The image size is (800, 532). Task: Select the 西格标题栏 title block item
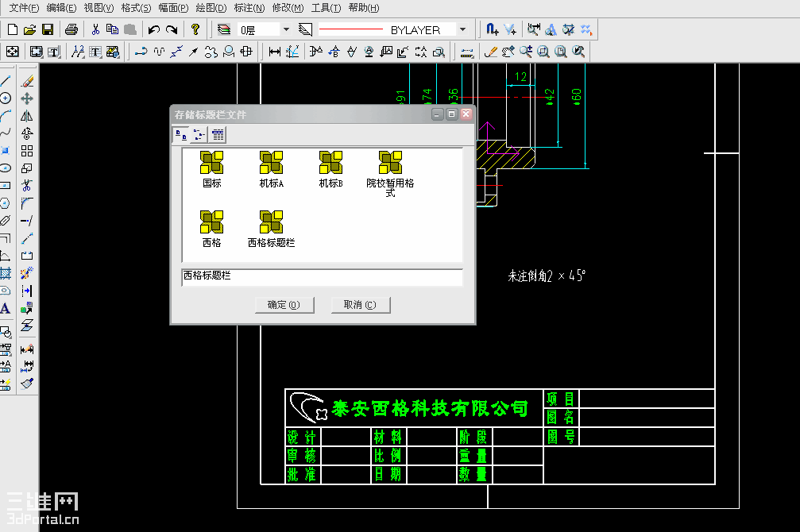(x=272, y=229)
